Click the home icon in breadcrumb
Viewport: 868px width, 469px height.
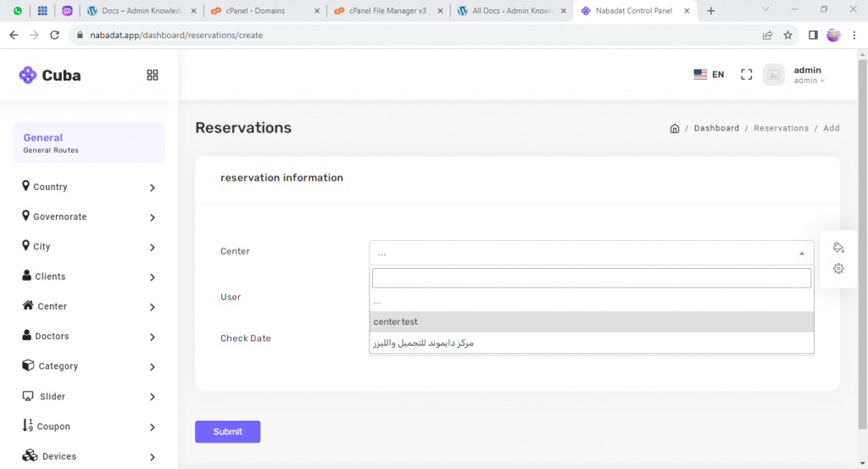tap(675, 128)
